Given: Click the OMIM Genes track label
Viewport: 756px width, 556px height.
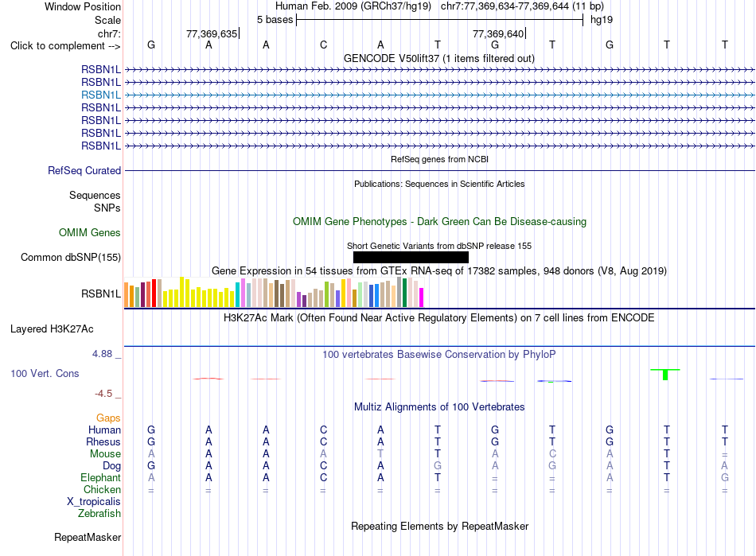Looking at the screenshot, I should [x=90, y=233].
